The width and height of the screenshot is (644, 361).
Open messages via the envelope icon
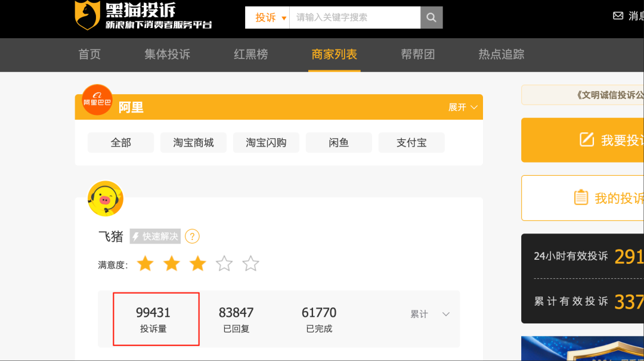coord(618,16)
